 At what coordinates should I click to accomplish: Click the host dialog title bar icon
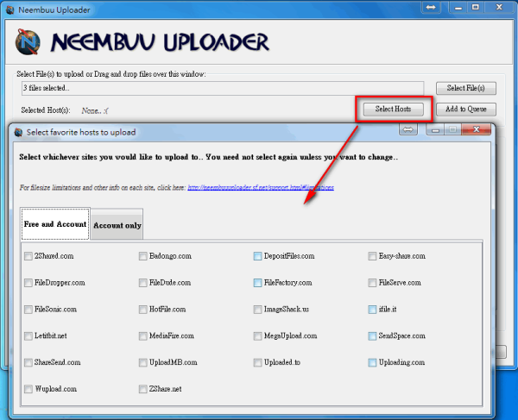coord(18,132)
